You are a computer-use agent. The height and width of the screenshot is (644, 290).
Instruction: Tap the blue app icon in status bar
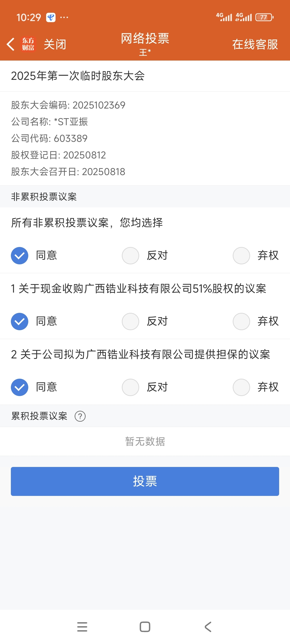pos(51,18)
